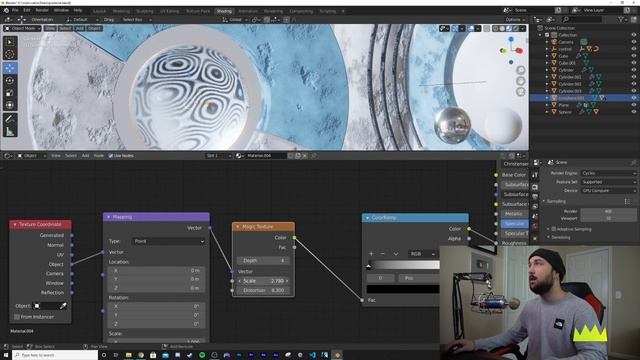Switch to wireframe viewport shading

[x=496, y=29]
